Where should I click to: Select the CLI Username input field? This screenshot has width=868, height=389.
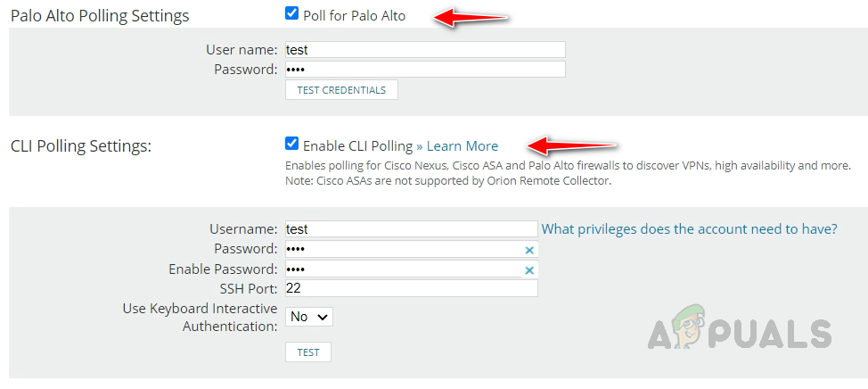411,229
